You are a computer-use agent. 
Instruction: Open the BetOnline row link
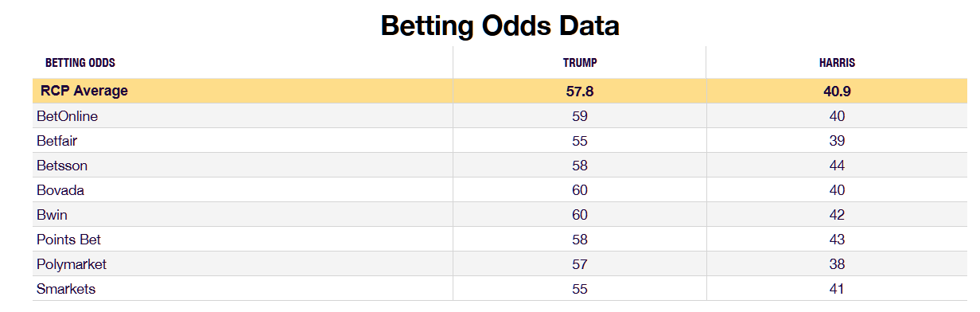coord(67,116)
